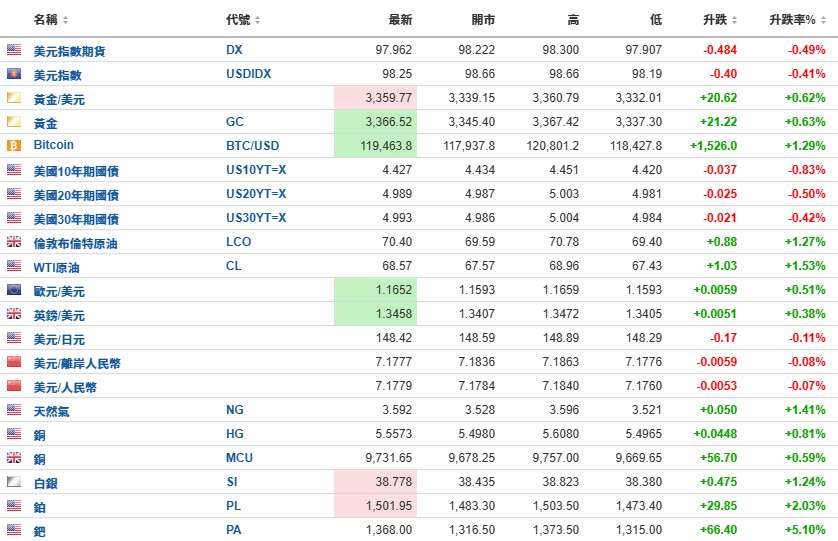Click the change percentage -0.83%
The width and height of the screenshot is (838, 541).
click(x=806, y=170)
